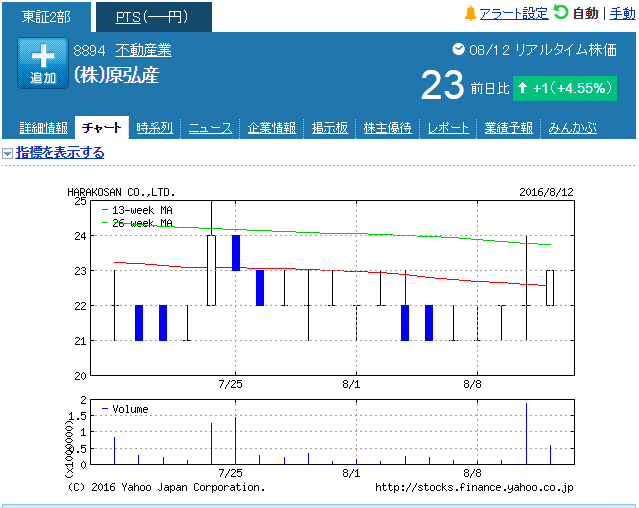Click the tallest volume bar near 8/10
Viewport: 639px width, 508px height.
526,433
